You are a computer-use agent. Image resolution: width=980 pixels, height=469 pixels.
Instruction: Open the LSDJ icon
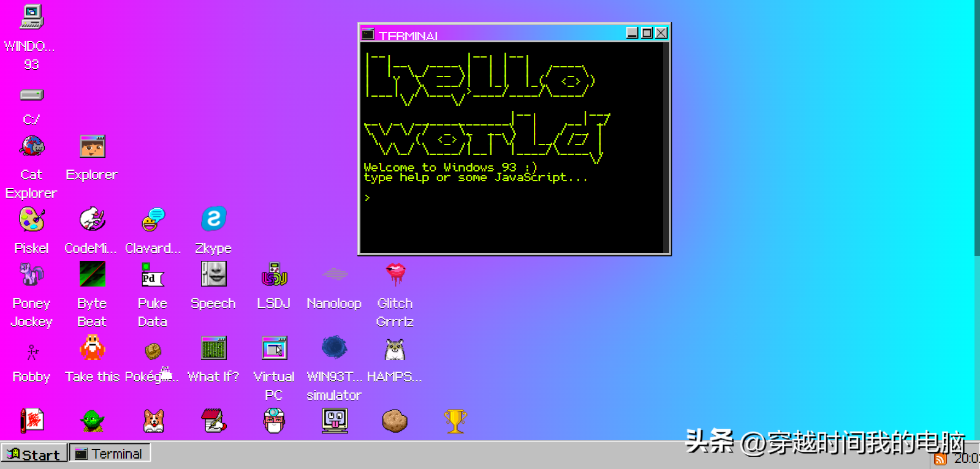coord(274,274)
